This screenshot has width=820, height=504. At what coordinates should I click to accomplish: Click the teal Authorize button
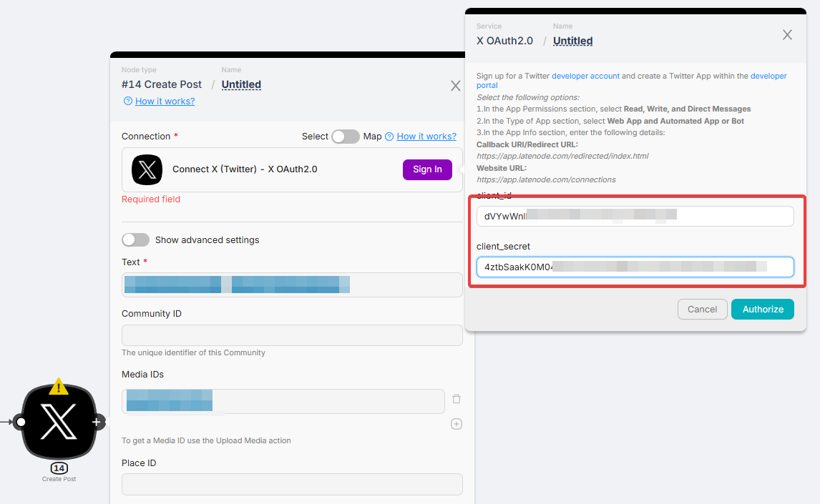click(762, 309)
